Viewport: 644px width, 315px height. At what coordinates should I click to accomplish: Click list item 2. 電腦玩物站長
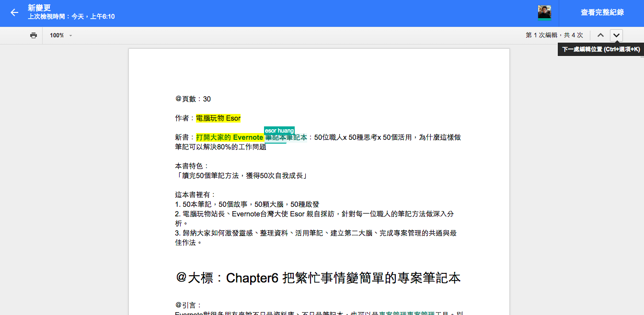315,218
